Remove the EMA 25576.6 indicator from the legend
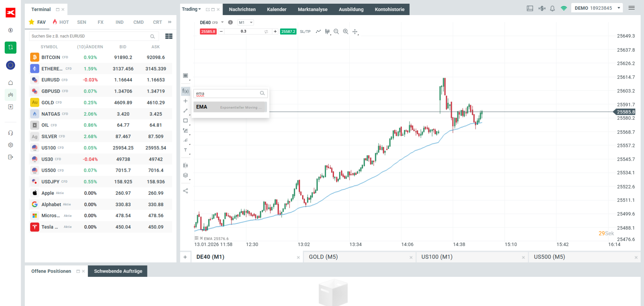The width and height of the screenshot is (644, 306). [x=201, y=238]
